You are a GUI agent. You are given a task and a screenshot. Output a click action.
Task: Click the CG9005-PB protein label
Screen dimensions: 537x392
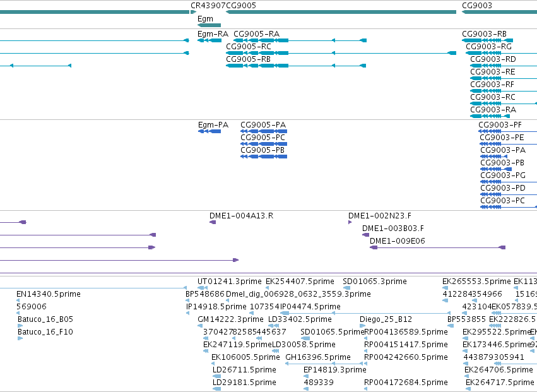(263, 150)
